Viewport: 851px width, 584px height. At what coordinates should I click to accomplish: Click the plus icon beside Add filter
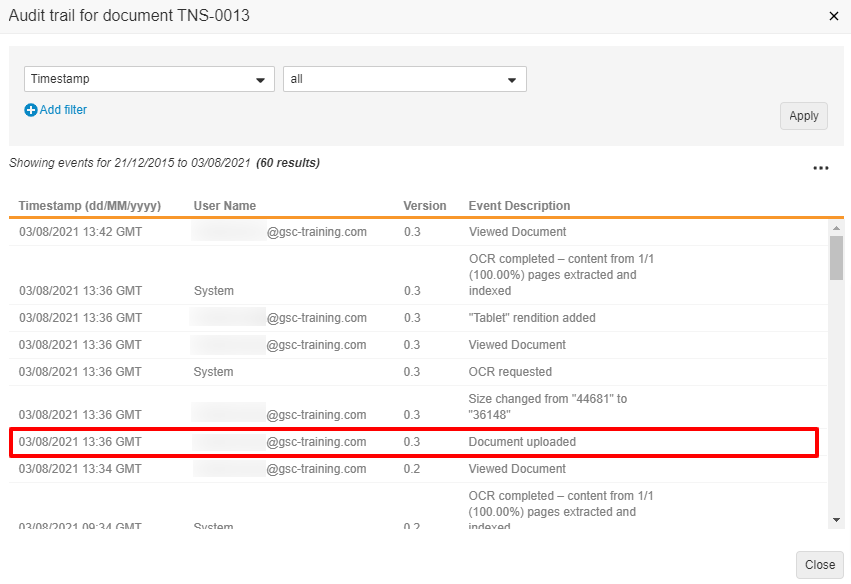click(x=31, y=110)
